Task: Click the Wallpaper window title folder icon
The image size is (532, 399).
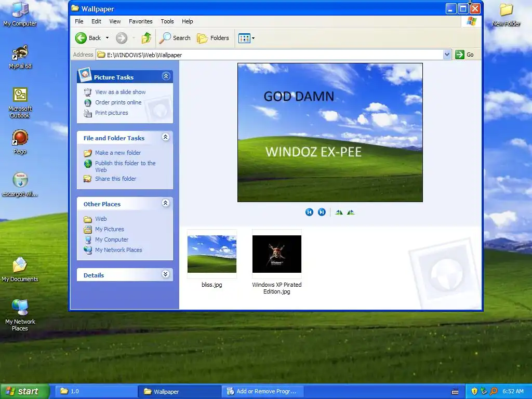Action: tap(75, 8)
